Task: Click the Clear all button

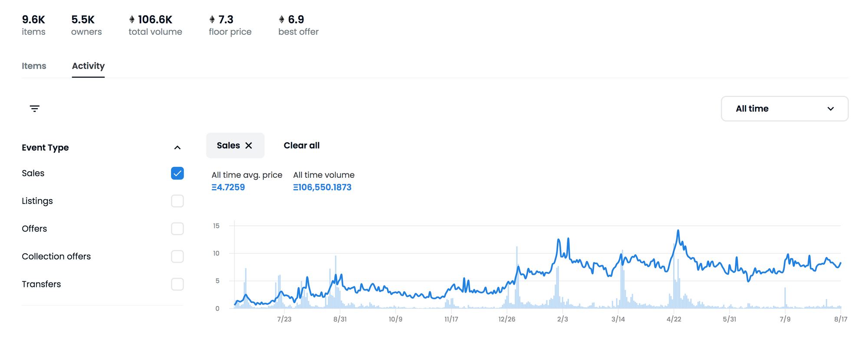Action: [x=302, y=146]
